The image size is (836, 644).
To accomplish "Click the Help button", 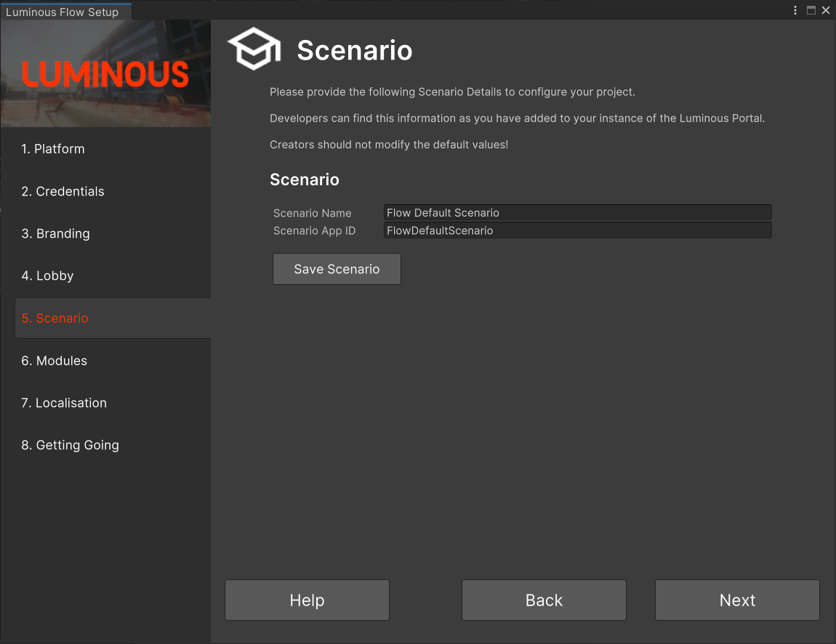I will click(x=307, y=600).
